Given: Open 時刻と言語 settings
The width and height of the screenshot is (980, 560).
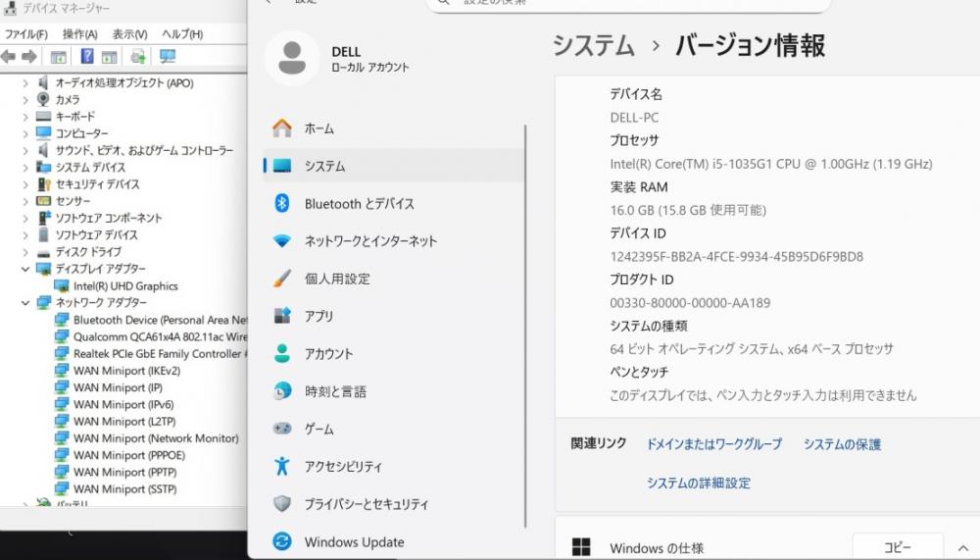Looking at the screenshot, I should 394,391.
